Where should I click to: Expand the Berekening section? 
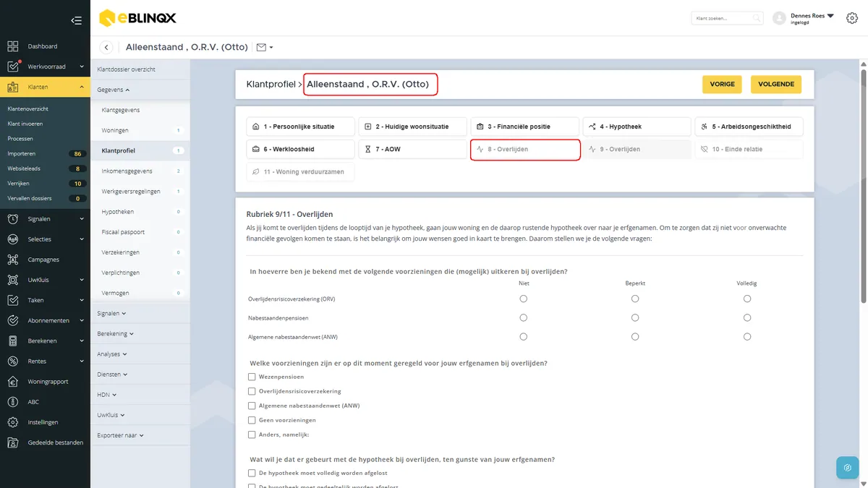point(115,334)
